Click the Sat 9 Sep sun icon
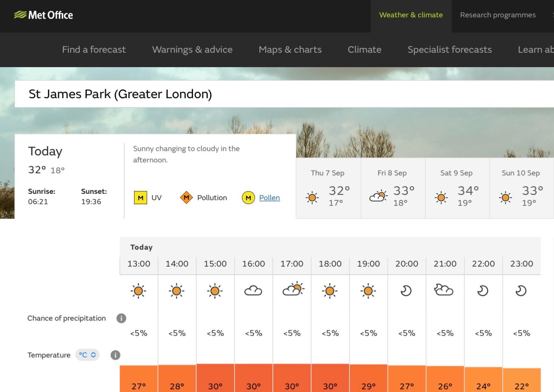This screenshot has height=392, width=554. pyautogui.click(x=441, y=198)
